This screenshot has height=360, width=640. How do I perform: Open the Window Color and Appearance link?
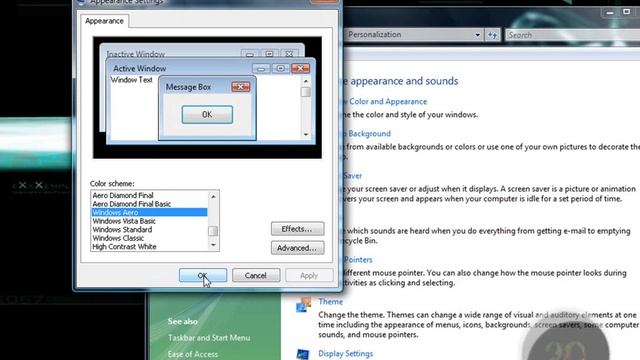385,102
